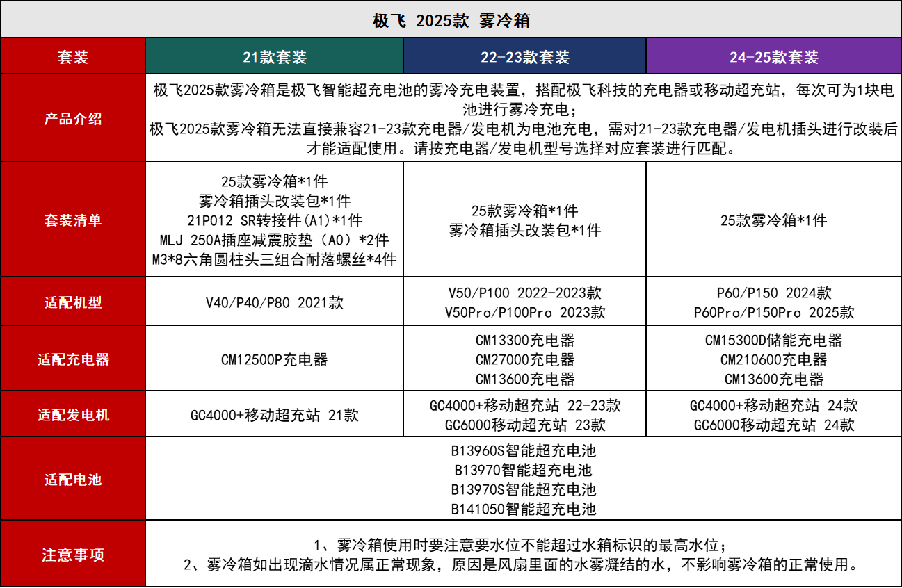This screenshot has width=902, height=588.
Task: Select "CM13300充电器"
Action: [525, 341]
